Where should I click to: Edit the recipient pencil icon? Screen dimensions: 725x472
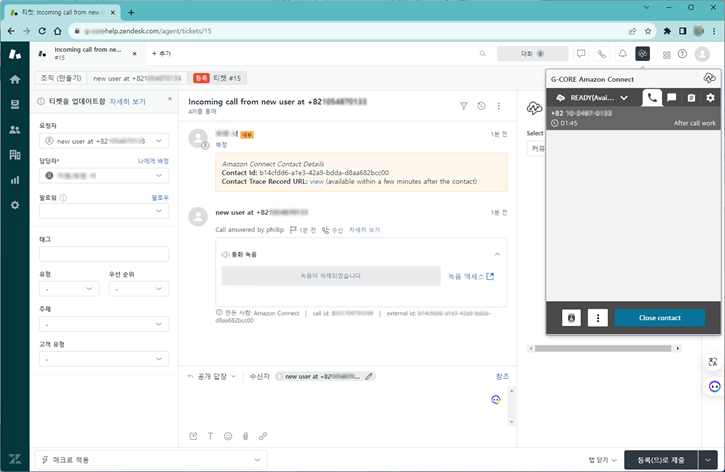[369, 376]
